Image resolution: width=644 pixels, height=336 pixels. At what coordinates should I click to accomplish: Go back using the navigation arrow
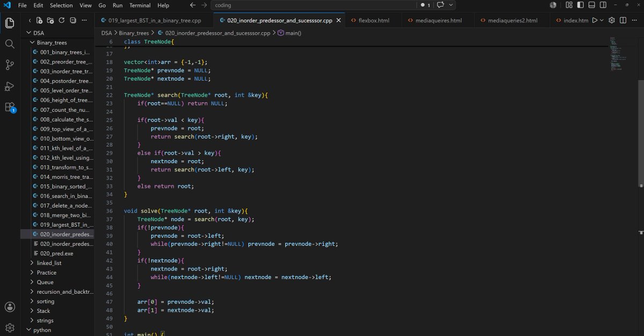[x=193, y=5]
